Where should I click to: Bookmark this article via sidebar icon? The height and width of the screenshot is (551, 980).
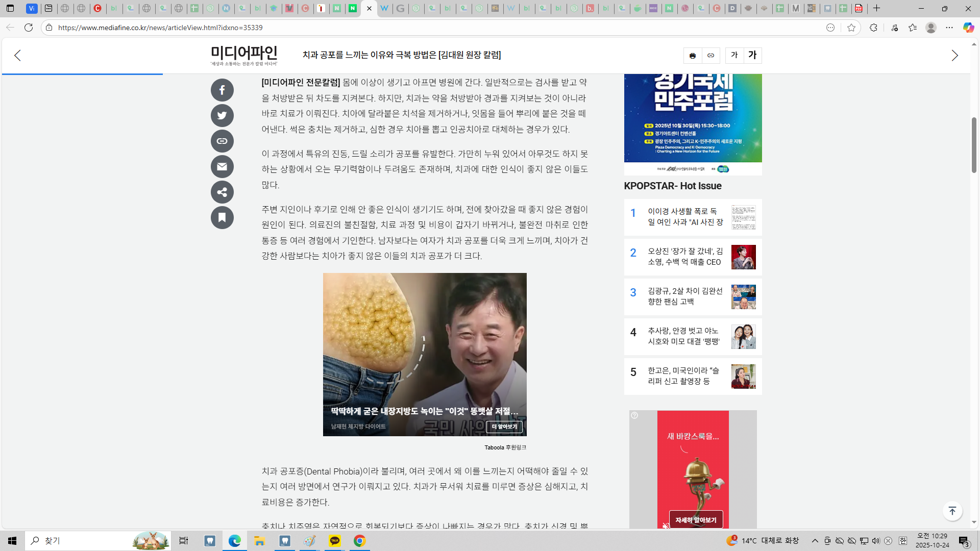point(222,218)
